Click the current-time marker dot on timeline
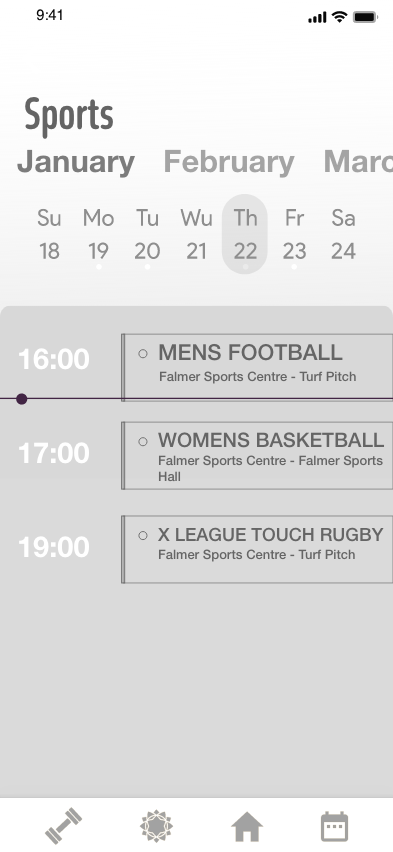 tap(22, 399)
